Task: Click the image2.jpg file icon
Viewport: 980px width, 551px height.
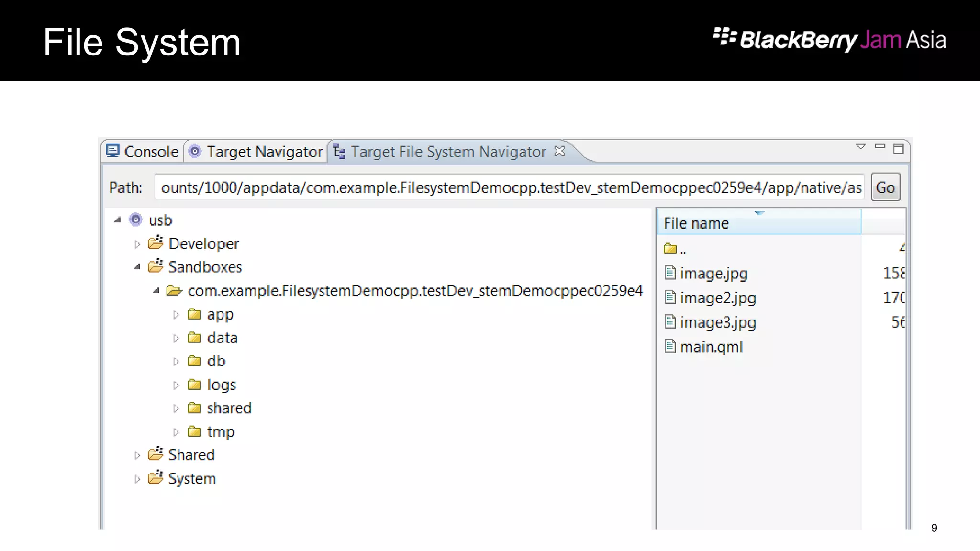Action: (x=670, y=297)
